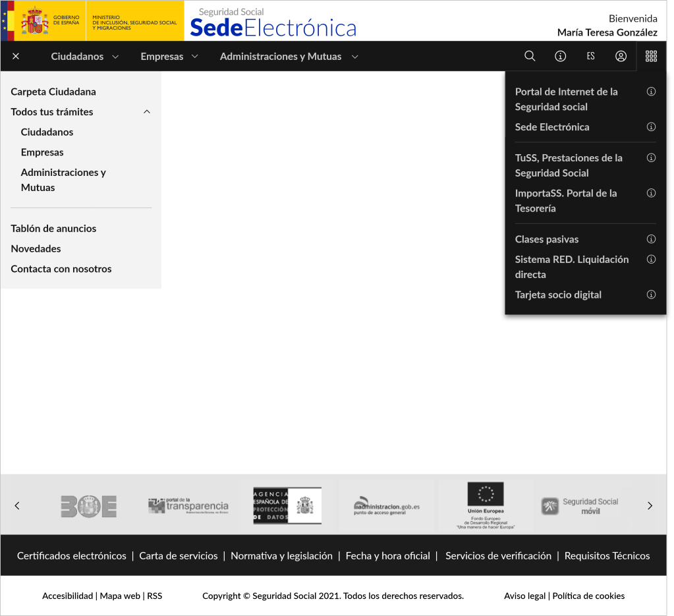Image resolution: width=674 pixels, height=616 pixels.
Task: Open Sede Electrónica in apps panel
Action: coord(552,126)
